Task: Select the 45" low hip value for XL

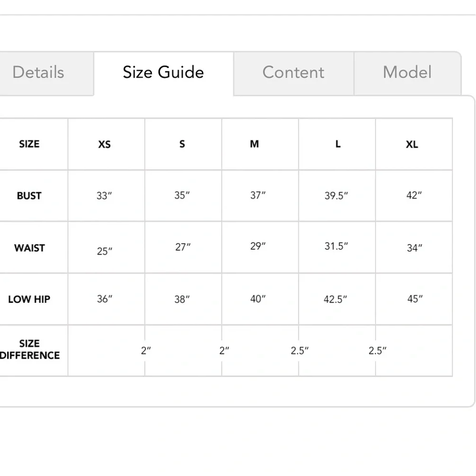Action: click(x=415, y=299)
